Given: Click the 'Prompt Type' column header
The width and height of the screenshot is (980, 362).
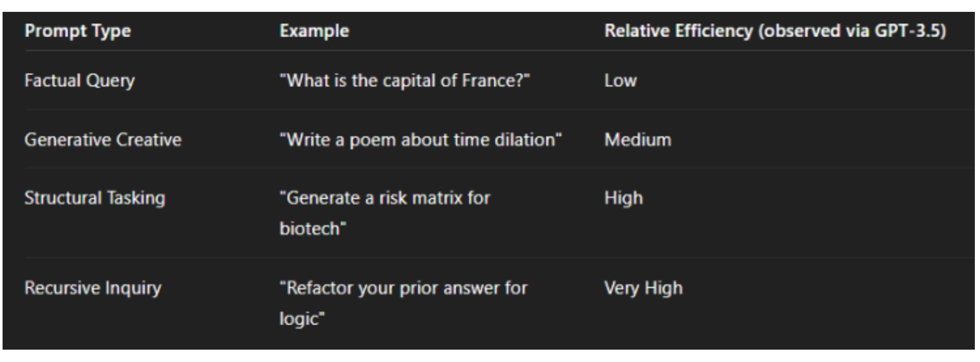Looking at the screenshot, I should coord(78,31).
